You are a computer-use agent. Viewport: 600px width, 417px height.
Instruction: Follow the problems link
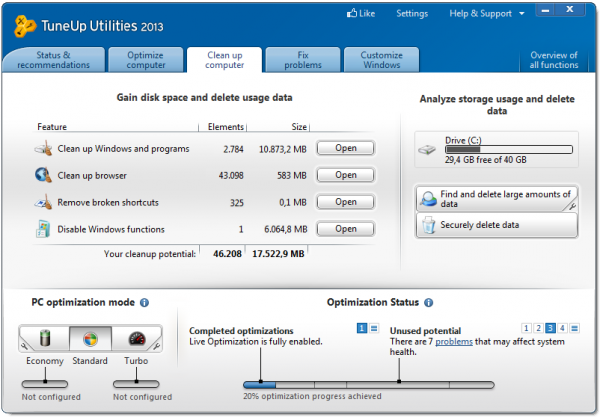[x=454, y=342]
